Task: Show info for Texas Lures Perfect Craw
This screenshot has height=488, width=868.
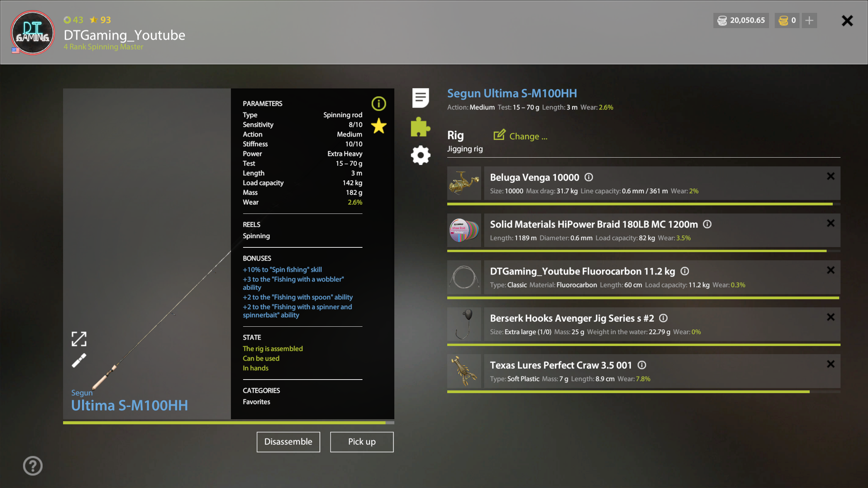Action: point(642,365)
